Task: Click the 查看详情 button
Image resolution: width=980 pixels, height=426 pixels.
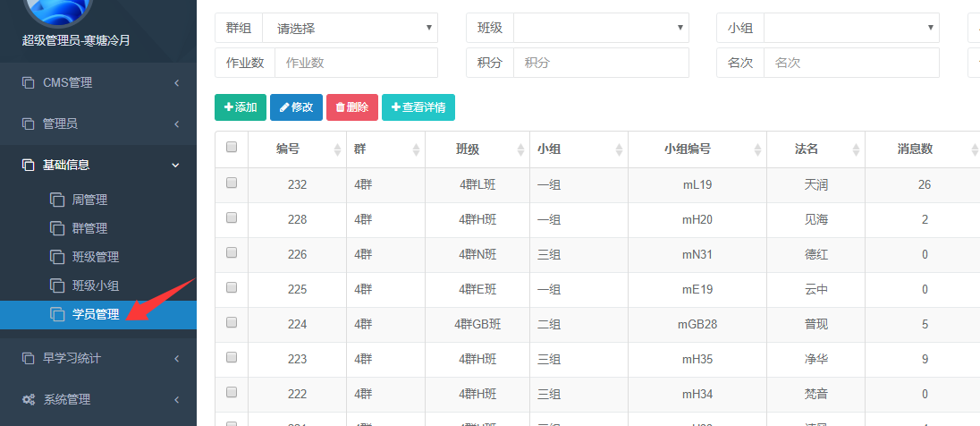Action: [x=418, y=107]
